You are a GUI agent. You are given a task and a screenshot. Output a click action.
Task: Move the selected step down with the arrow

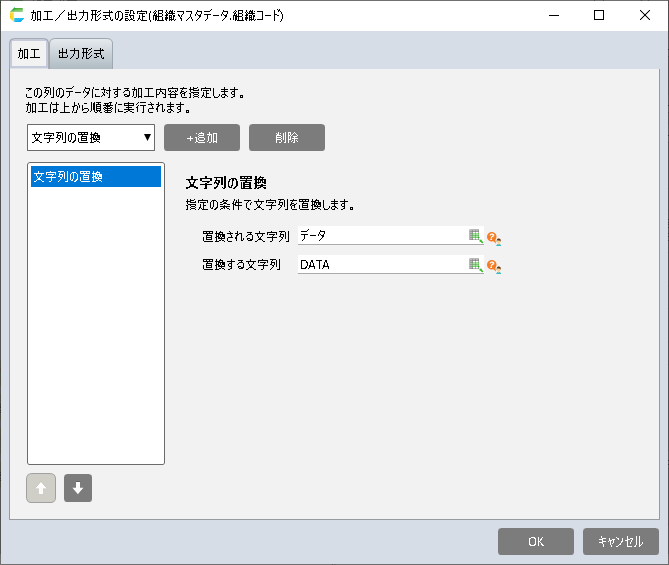tap(78, 488)
